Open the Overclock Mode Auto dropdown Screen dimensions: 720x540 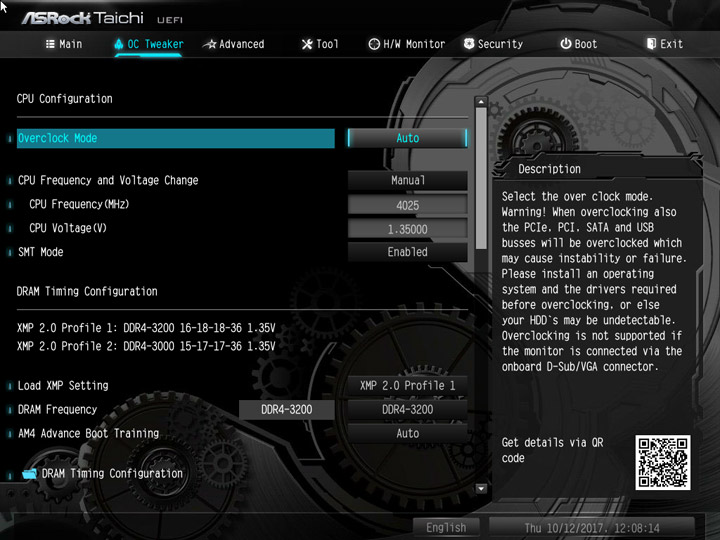(x=407, y=138)
